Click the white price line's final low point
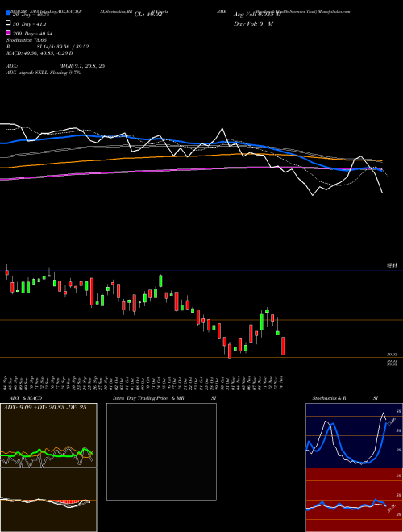Image resolution: width=403 pixels, height=532 pixels. (x=382, y=193)
